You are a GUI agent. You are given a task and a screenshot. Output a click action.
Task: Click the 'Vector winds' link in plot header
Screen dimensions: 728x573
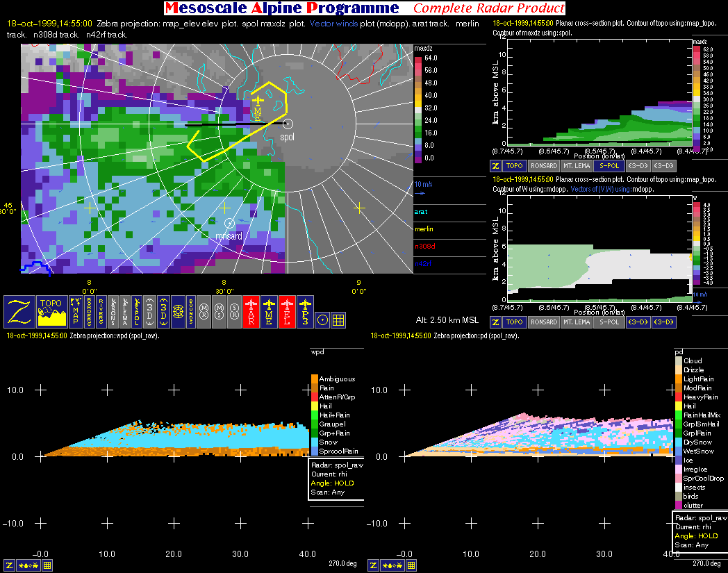coord(333,24)
